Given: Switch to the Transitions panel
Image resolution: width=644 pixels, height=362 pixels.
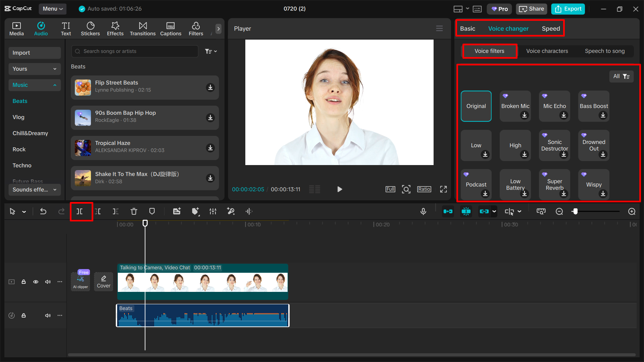Looking at the screenshot, I should [143, 29].
